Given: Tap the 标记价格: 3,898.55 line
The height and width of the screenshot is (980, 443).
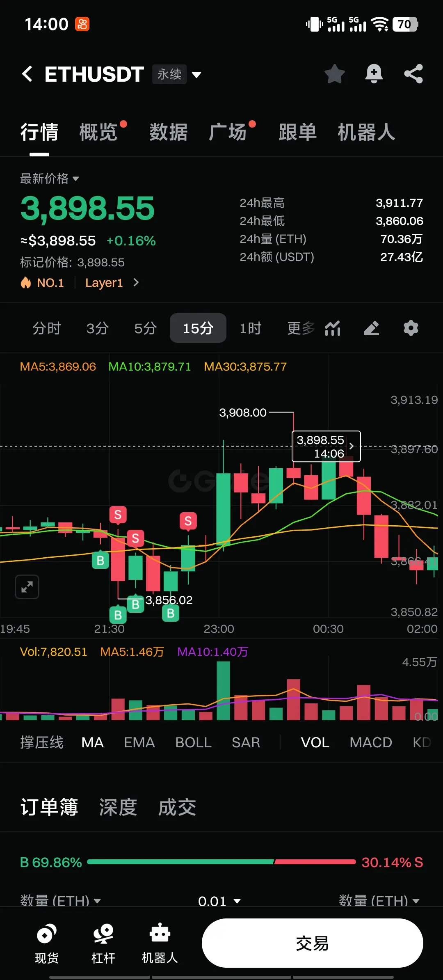Looking at the screenshot, I should pos(72,262).
